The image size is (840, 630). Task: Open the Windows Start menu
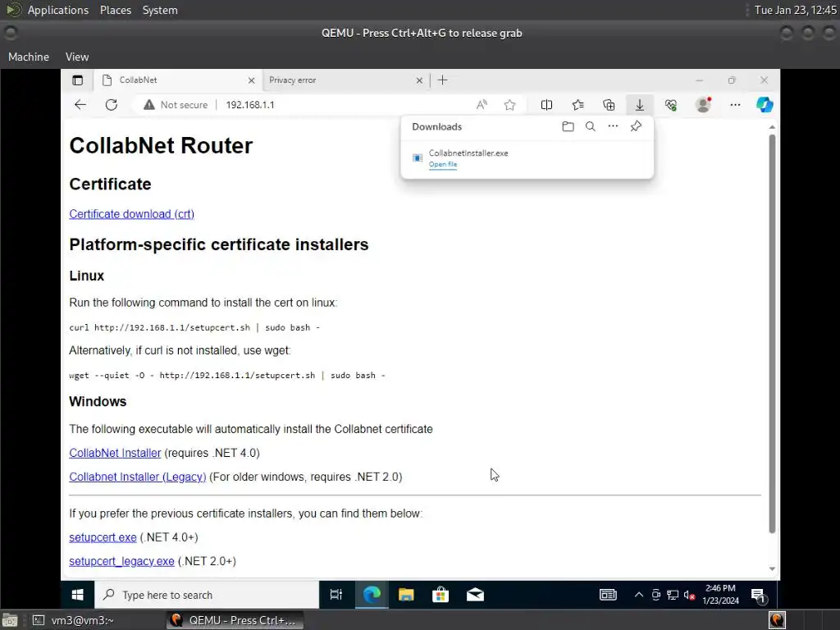pyautogui.click(x=78, y=595)
